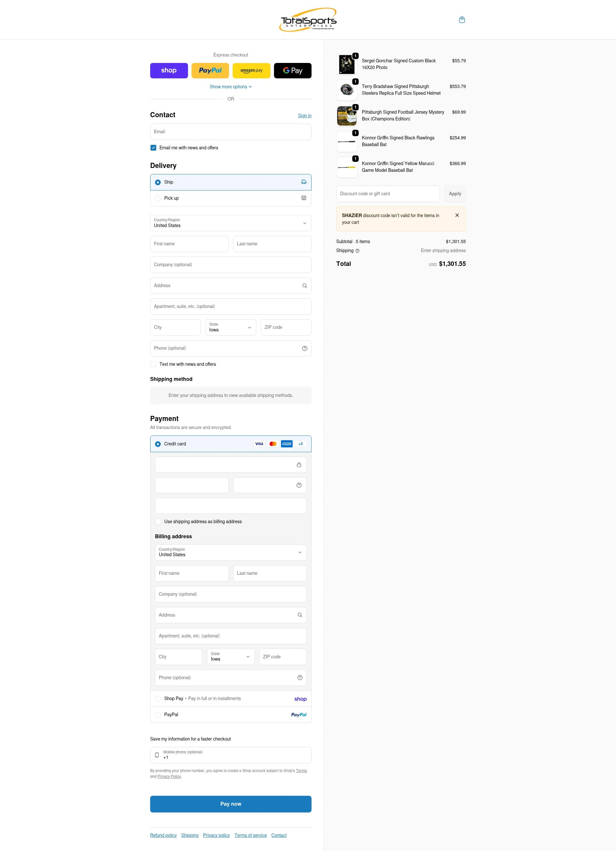The height and width of the screenshot is (851, 616).
Task: Dismiss the SHAZIER discount error message
Action: coord(457,215)
